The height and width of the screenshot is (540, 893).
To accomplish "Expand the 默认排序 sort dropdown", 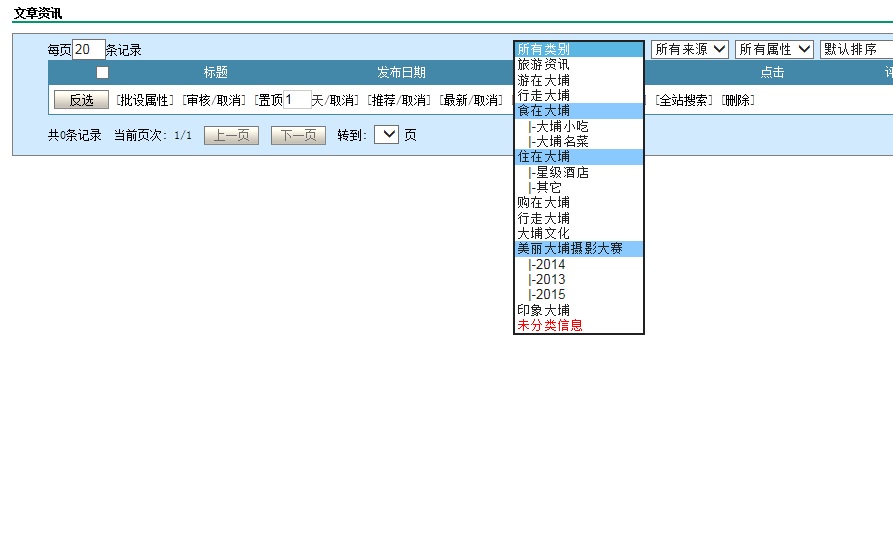I will click(856, 49).
